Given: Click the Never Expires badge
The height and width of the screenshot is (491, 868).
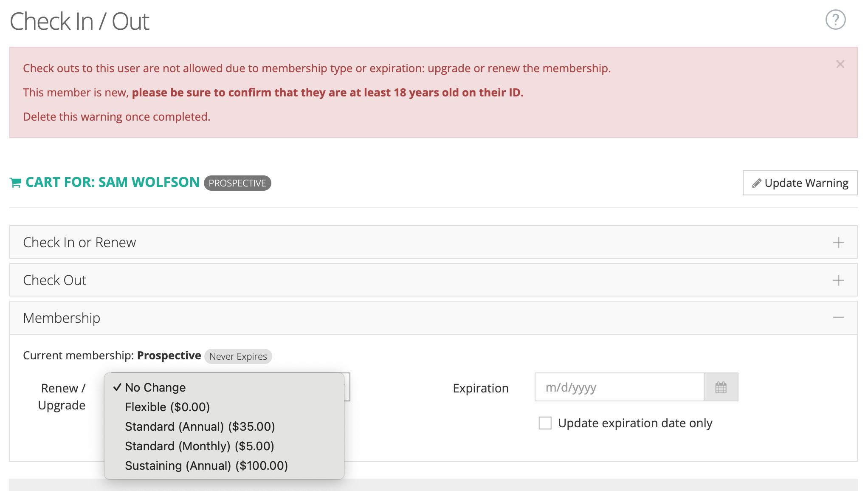Looking at the screenshot, I should (238, 356).
